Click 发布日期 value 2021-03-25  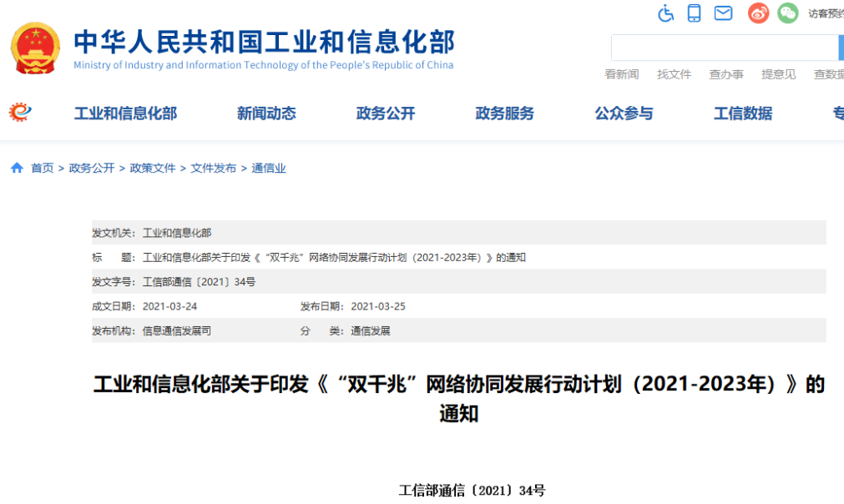[378, 306]
